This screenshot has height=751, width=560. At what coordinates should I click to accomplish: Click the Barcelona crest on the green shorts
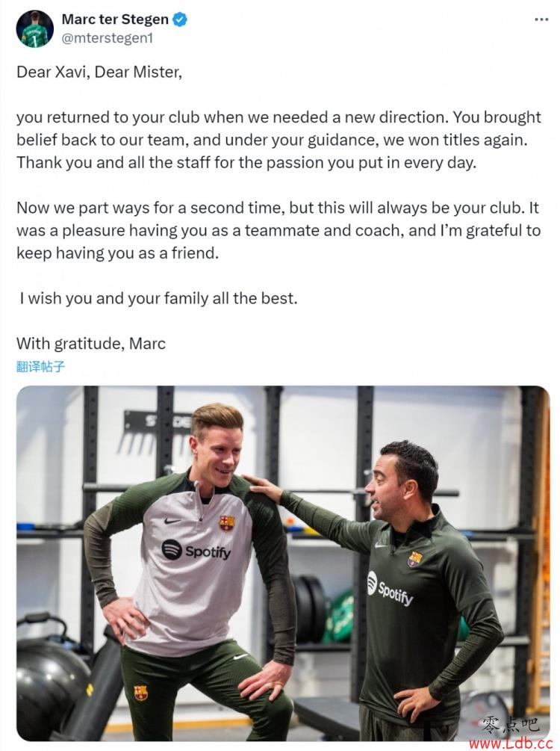[x=140, y=693]
